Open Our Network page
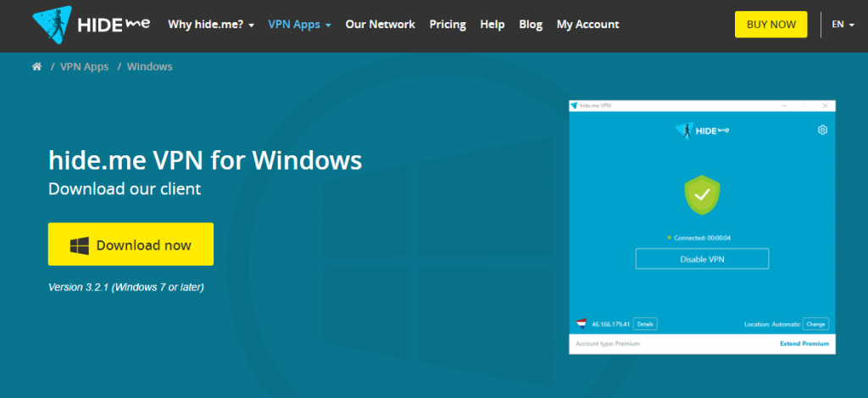The height and width of the screenshot is (398, 868). coord(381,25)
